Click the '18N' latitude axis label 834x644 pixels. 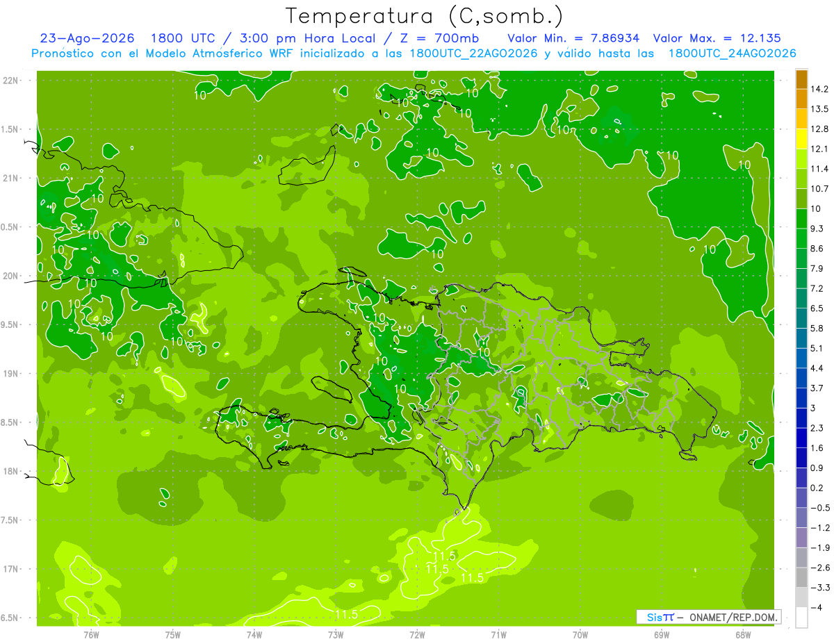pos(11,472)
